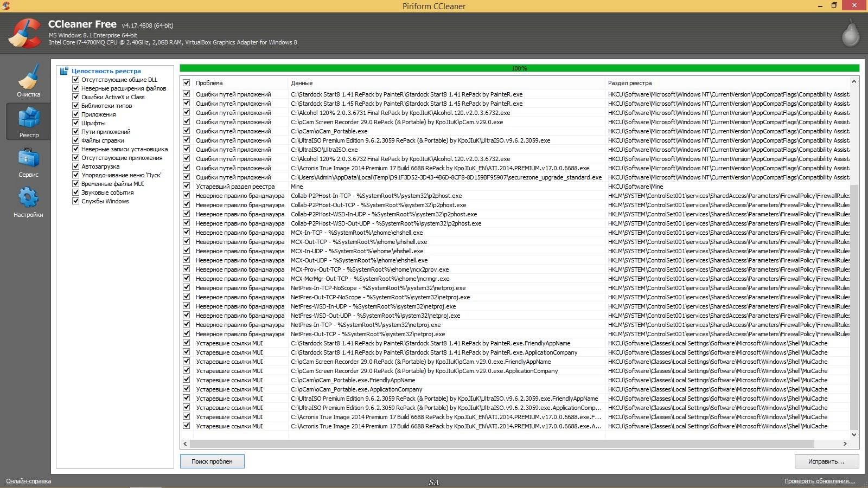Click the Исправить... button
The height and width of the screenshot is (488, 868).
coord(826,461)
